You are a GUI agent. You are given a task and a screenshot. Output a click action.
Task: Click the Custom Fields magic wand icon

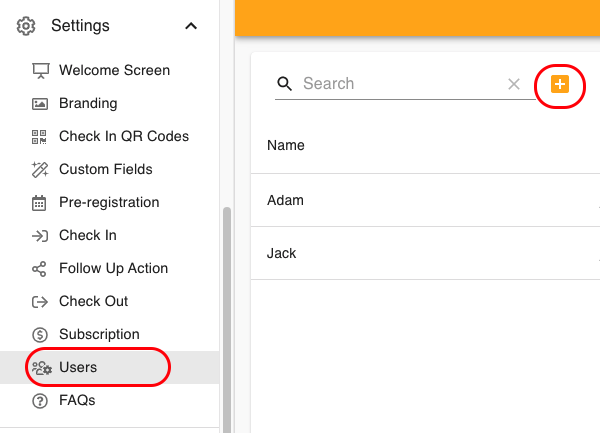[40, 170]
